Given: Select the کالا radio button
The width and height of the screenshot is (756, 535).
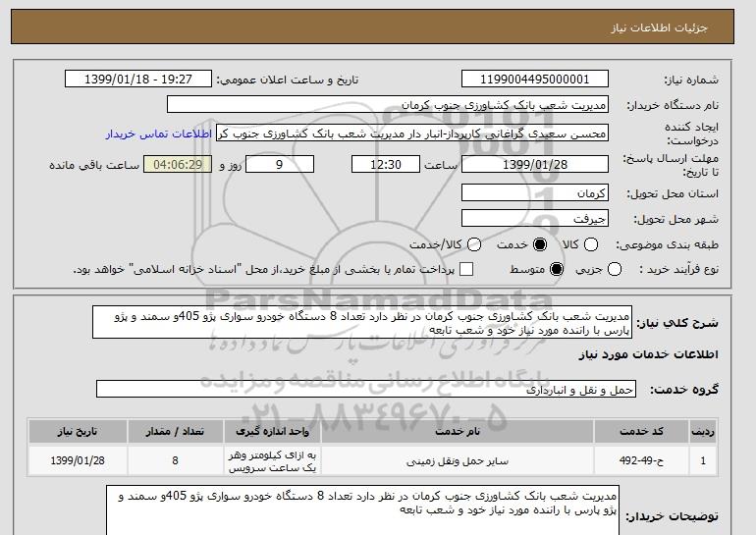Looking at the screenshot, I should (591, 244).
